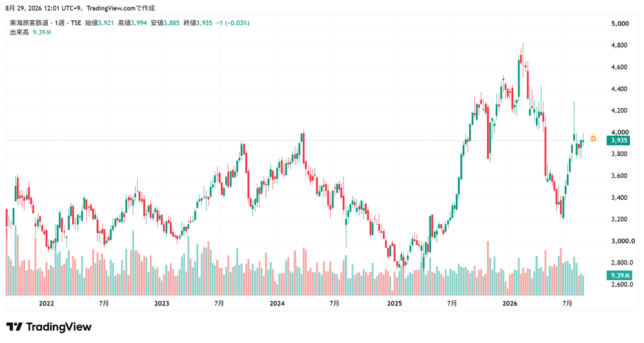Click the 安値 3,885 low value
The image size is (644, 343).
coord(165,23)
